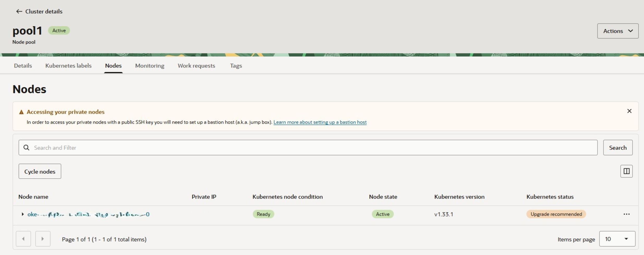Open the column display settings icon

626,171
